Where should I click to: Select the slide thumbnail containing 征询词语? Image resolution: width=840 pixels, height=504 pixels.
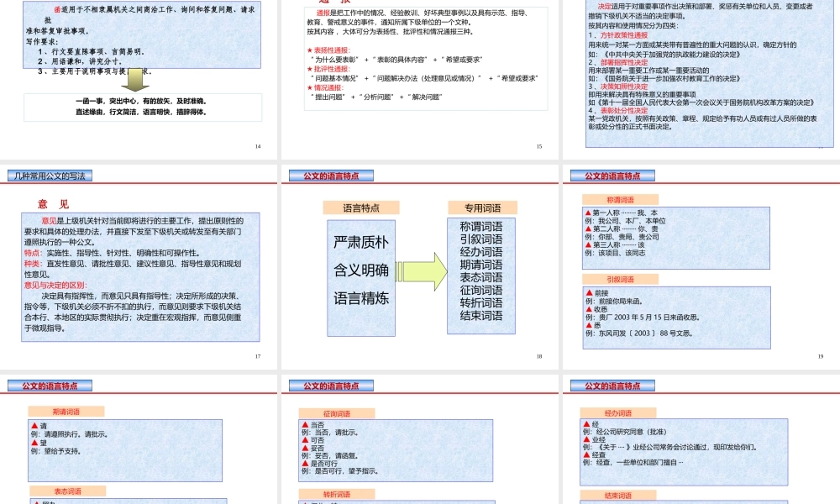420,439
